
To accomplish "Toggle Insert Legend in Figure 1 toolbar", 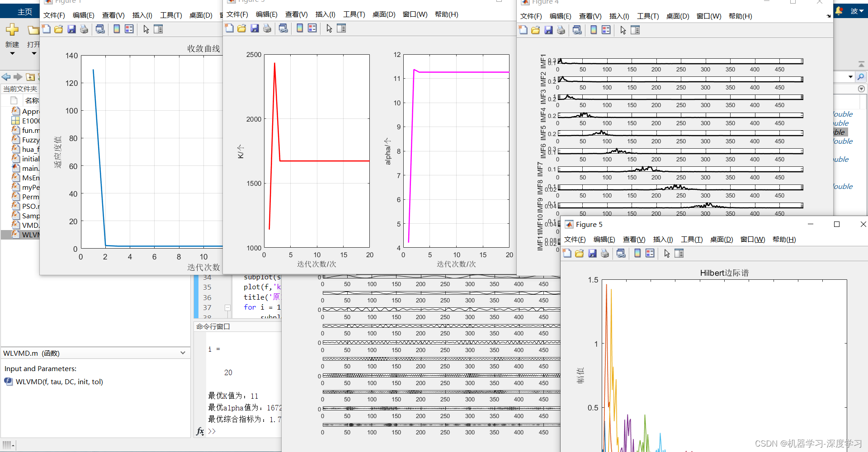I will (x=129, y=29).
